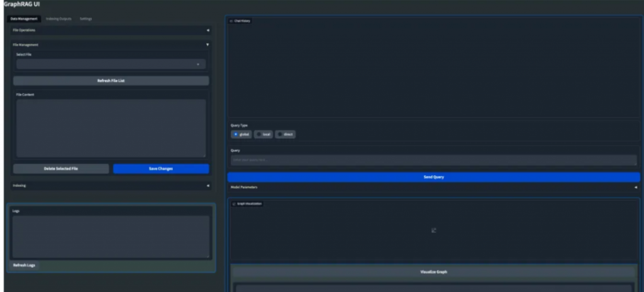
Task: Click the GraphRAG UI title text
Action: [x=22, y=4]
